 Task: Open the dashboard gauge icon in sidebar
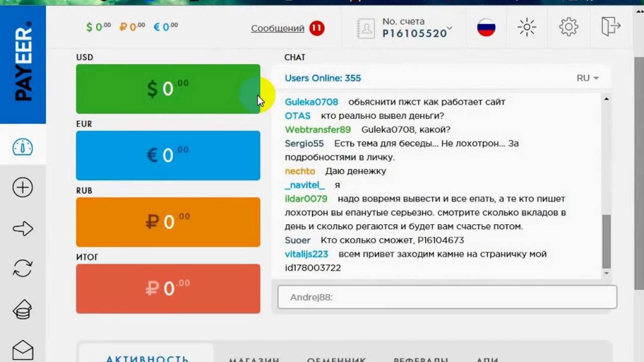tap(23, 147)
